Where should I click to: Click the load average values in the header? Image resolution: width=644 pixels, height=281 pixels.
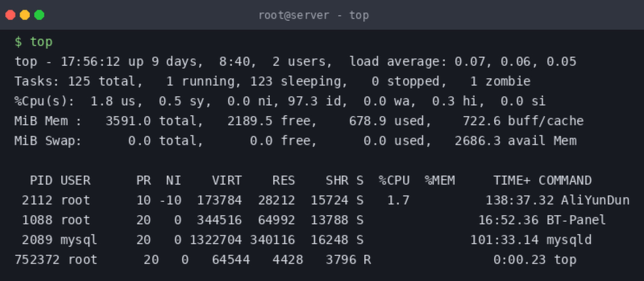click(515, 62)
